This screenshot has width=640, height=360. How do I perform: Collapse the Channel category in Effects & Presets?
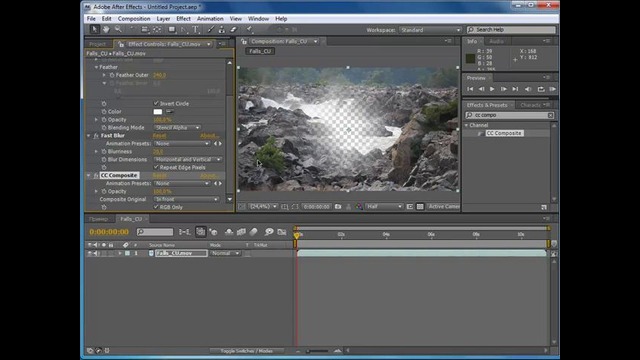467,125
